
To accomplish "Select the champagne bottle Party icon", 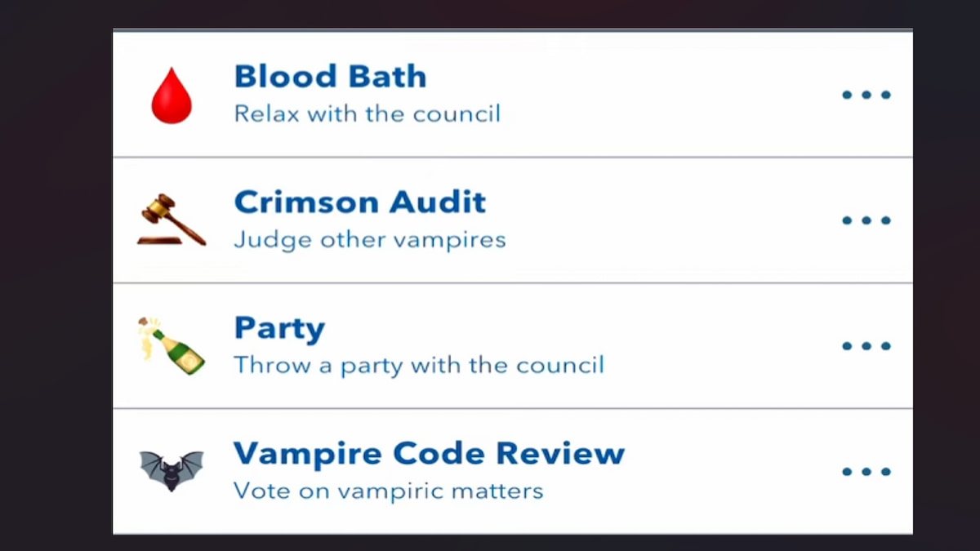I will coord(171,345).
